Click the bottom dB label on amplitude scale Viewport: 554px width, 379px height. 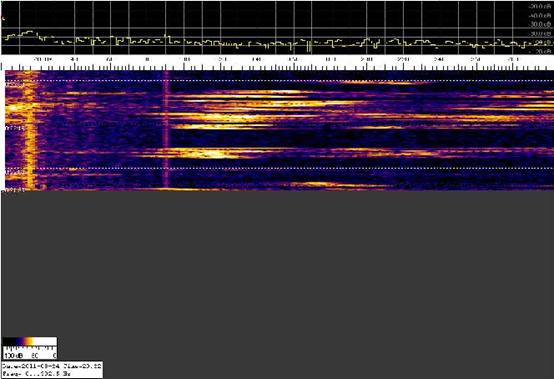click(x=541, y=52)
